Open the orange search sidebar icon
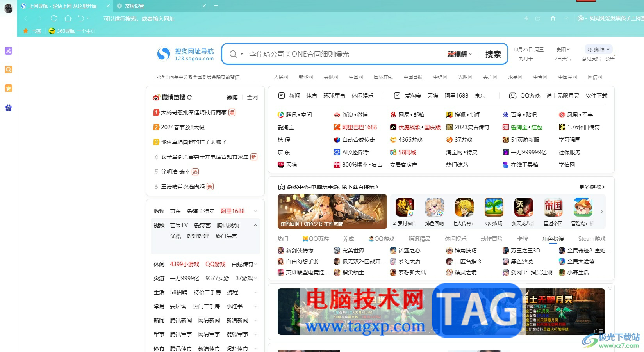644x352 pixels. coord(9,69)
